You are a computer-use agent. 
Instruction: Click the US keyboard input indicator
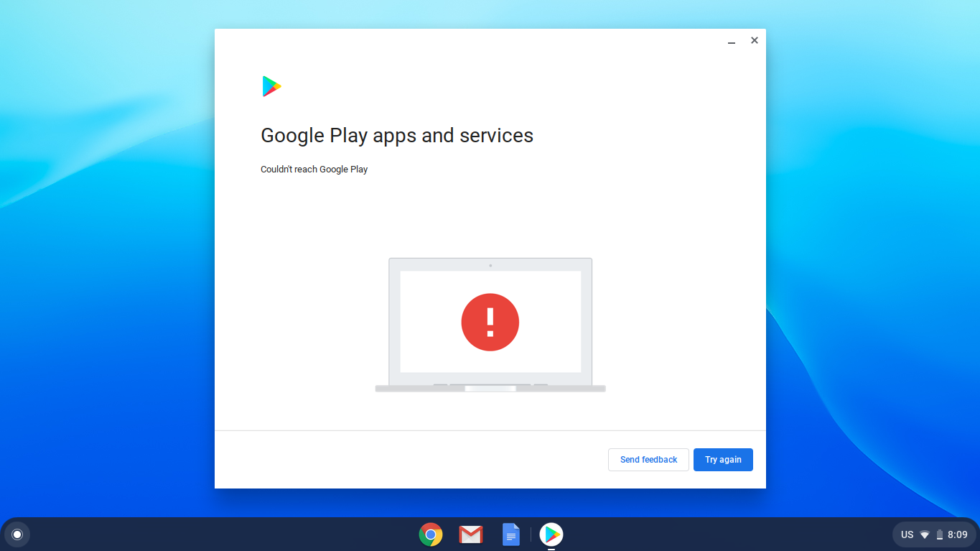click(907, 534)
